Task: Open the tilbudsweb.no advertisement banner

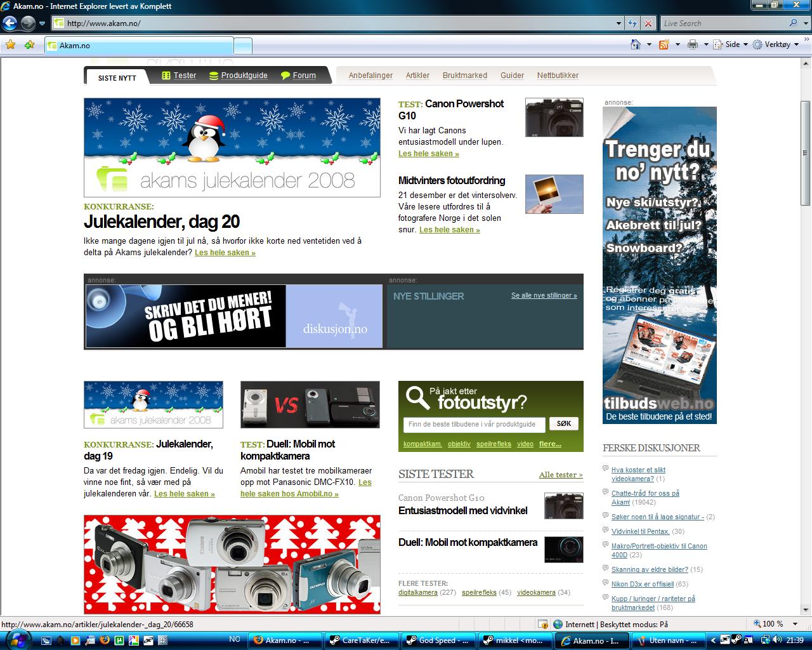Action: pos(660,265)
